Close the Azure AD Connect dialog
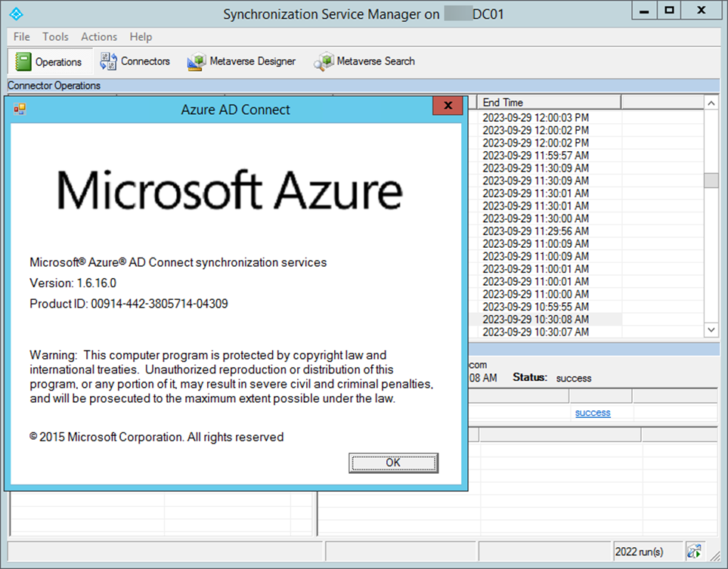The height and width of the screenshot is (569, 728). pos(448,107)
